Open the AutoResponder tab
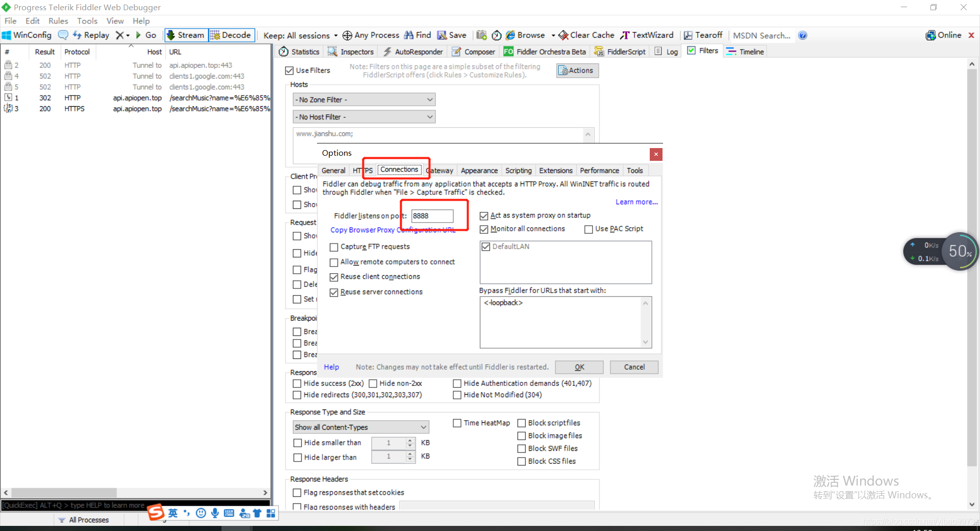This screenshot has height=531, width=980. click(x=413, y=52)
